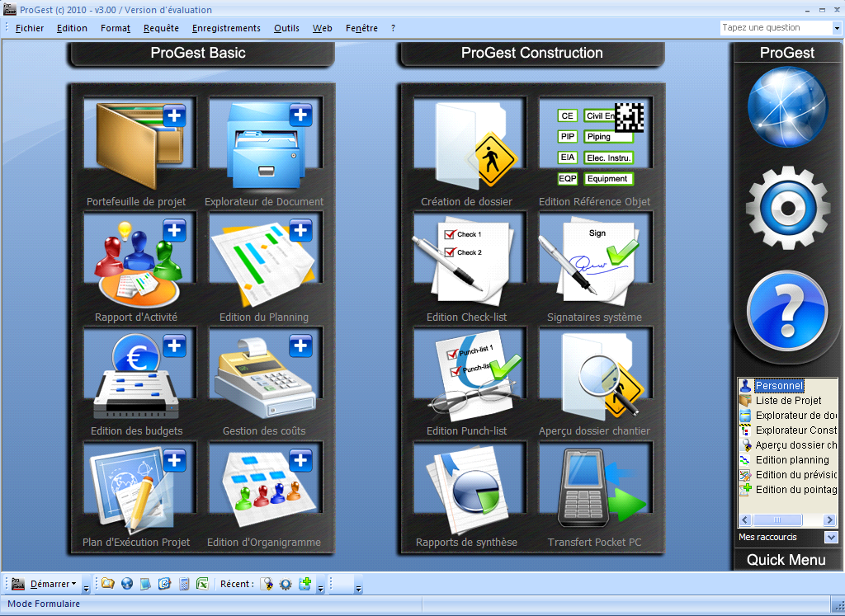Viewport: 845px width, 616px height.
Task: Launch Rapport d'Activité module
Action: click(x=140, y=263)
